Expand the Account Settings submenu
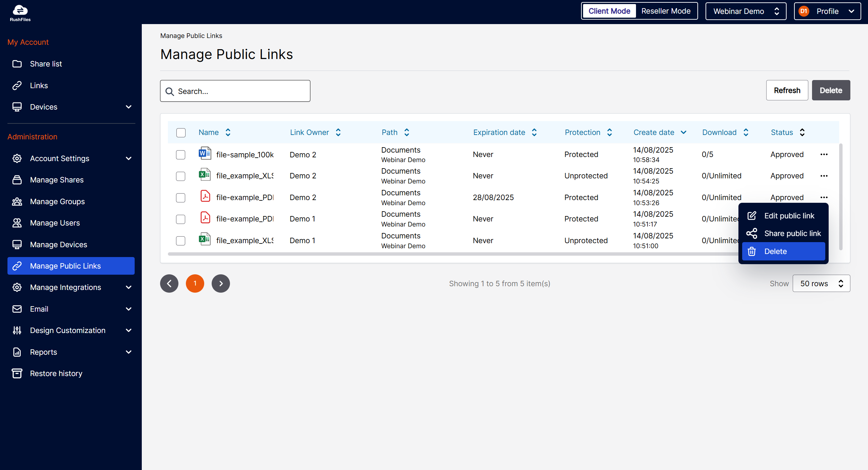This screenshot has height=470, width=868. 128,158
